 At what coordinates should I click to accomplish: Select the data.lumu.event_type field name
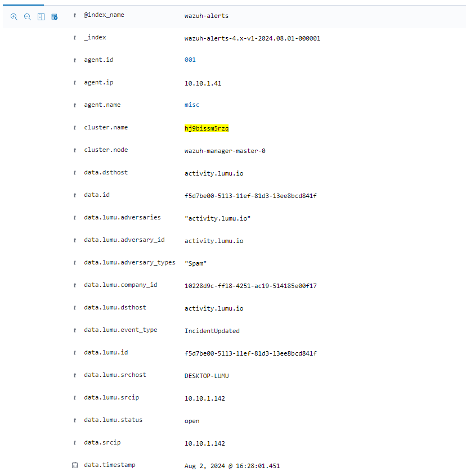(x=120, y=330)
